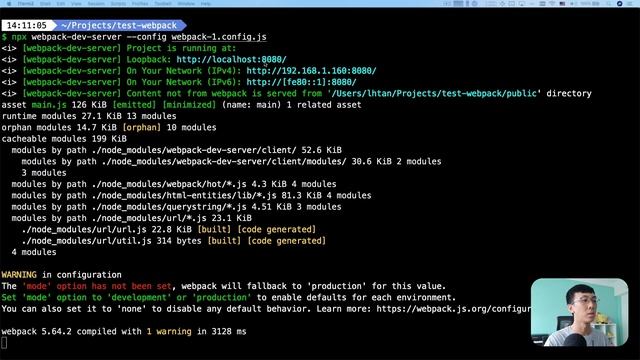Click the [minimized] tag
This screenshot has height=360, width=640.
tap(189, 105)
